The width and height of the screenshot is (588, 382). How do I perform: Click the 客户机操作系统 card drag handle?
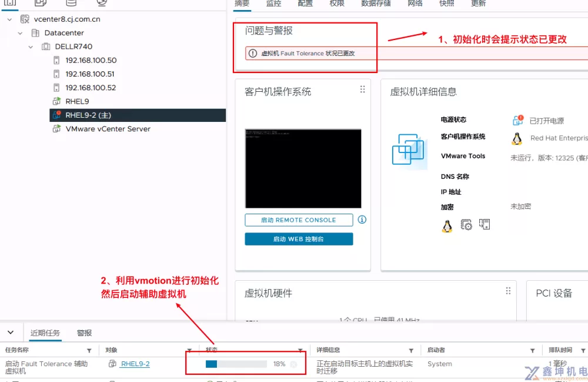(x=362, y=89)
